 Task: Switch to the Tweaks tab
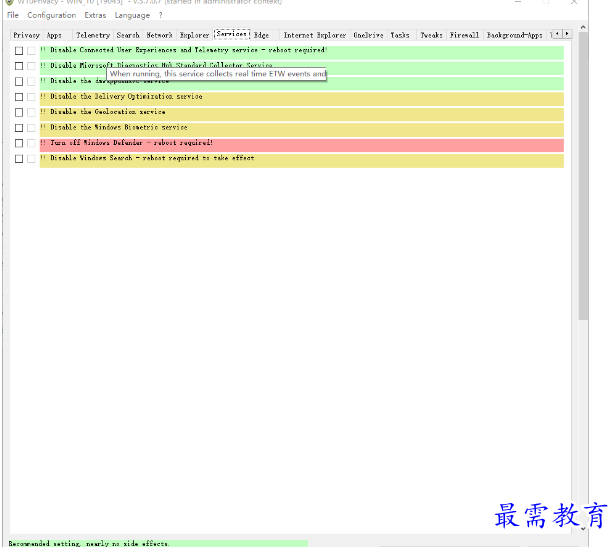point(431,35)
